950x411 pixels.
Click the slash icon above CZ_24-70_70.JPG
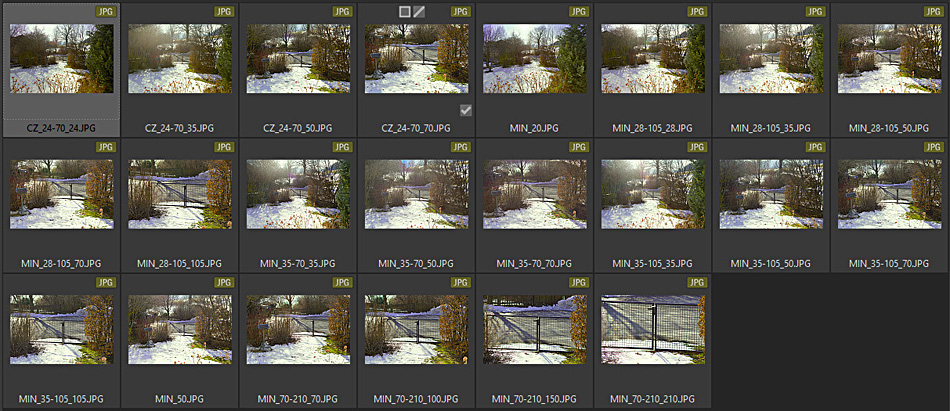[x=419, y=12]
